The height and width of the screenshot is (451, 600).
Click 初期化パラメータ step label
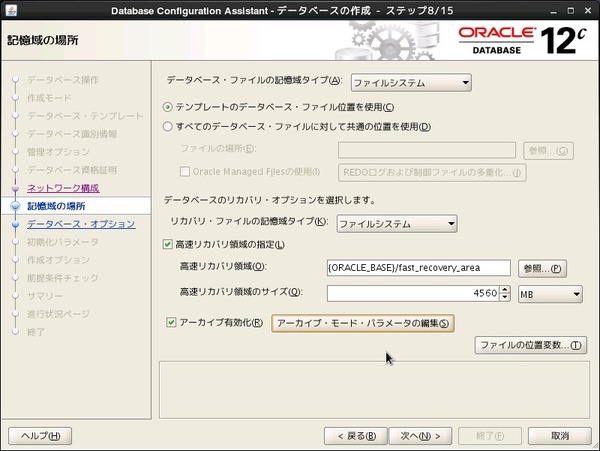[x=63, y=242]
